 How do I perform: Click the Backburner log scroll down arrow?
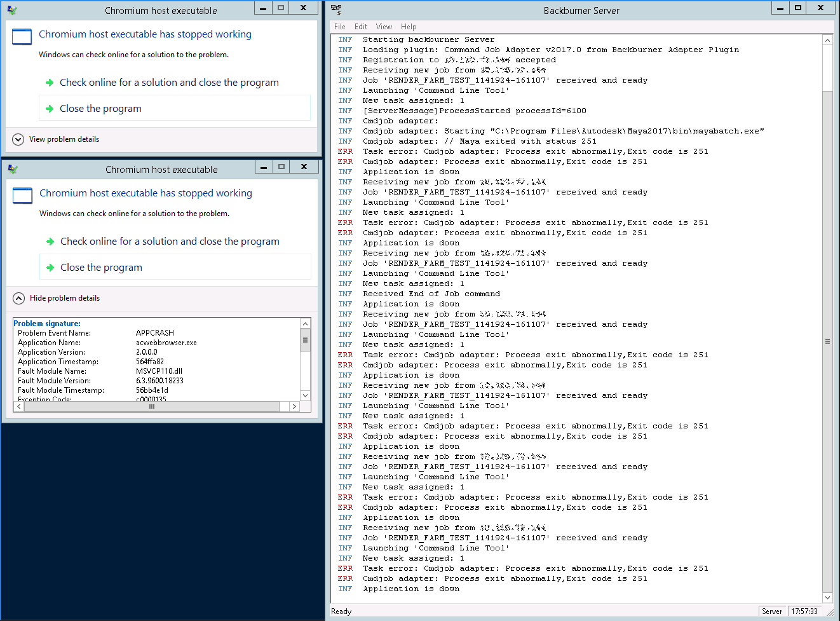point(827,597)
